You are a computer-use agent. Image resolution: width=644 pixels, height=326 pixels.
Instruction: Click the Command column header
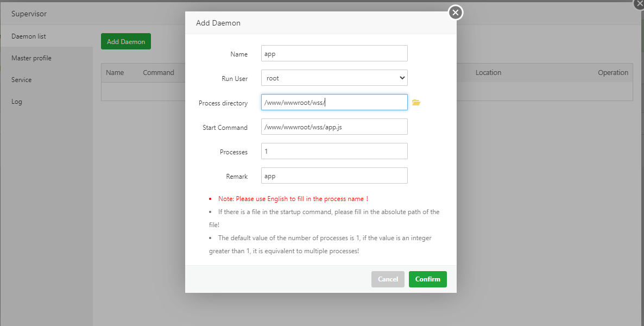point(159,73)
